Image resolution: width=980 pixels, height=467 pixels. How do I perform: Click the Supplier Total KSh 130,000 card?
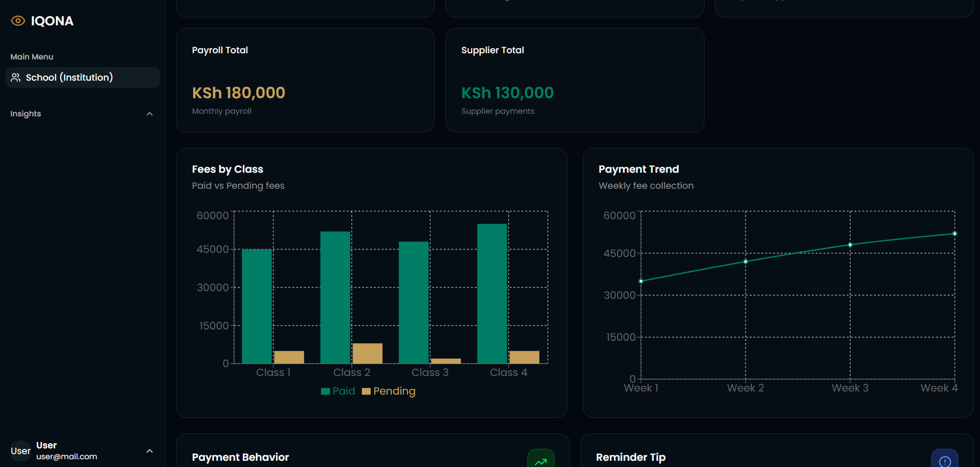click(574, 80)
